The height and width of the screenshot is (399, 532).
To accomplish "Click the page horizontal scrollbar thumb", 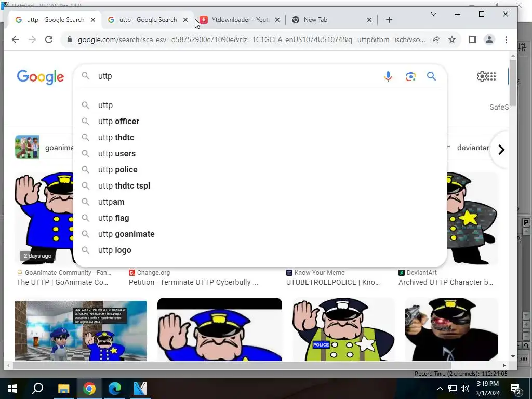I will point(232,365).
